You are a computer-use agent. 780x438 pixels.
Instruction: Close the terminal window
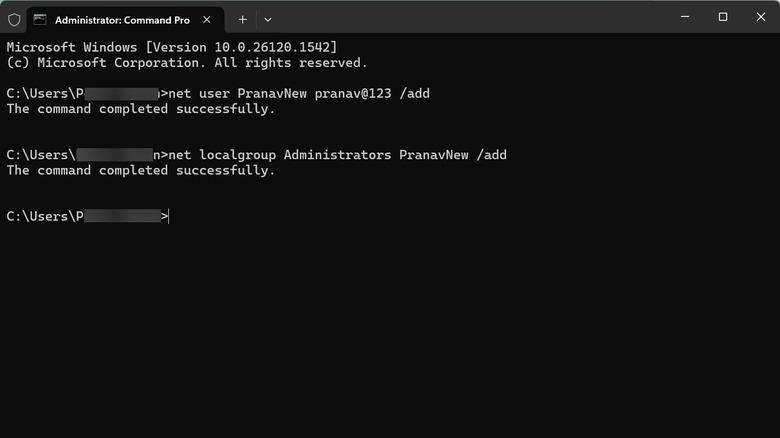click(759, 17)
